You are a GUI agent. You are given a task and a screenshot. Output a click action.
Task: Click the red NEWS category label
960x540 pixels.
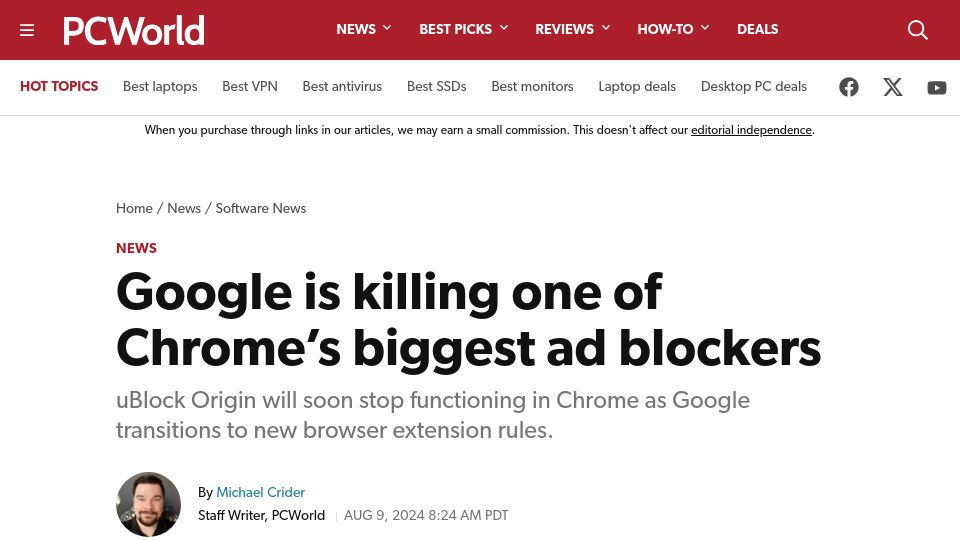coord(137,248)
